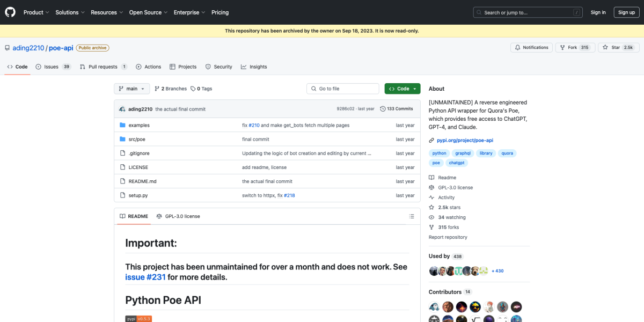
Task: Expand the green Code dropdown
Action: pyautogui.click(x=402, y=89)
